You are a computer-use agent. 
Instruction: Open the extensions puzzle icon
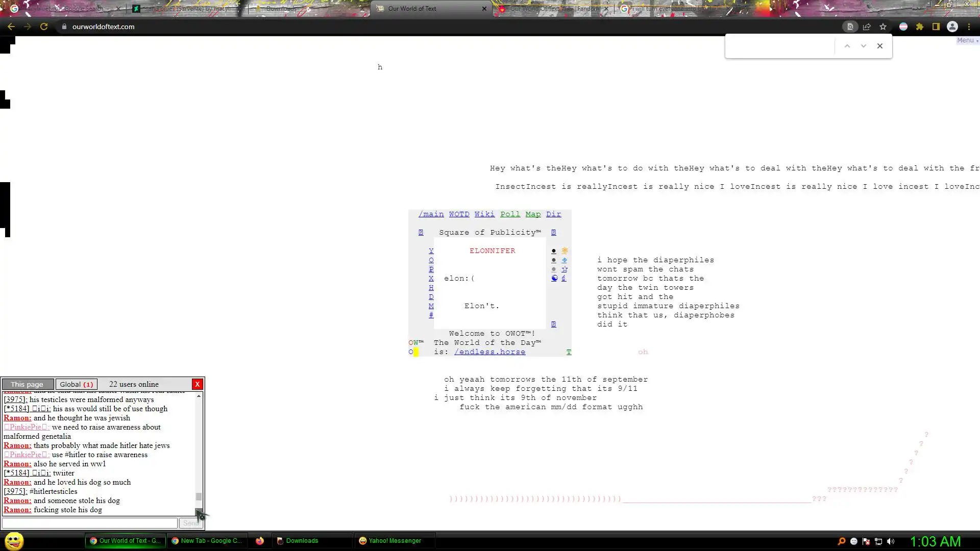(x=920, y=27)
